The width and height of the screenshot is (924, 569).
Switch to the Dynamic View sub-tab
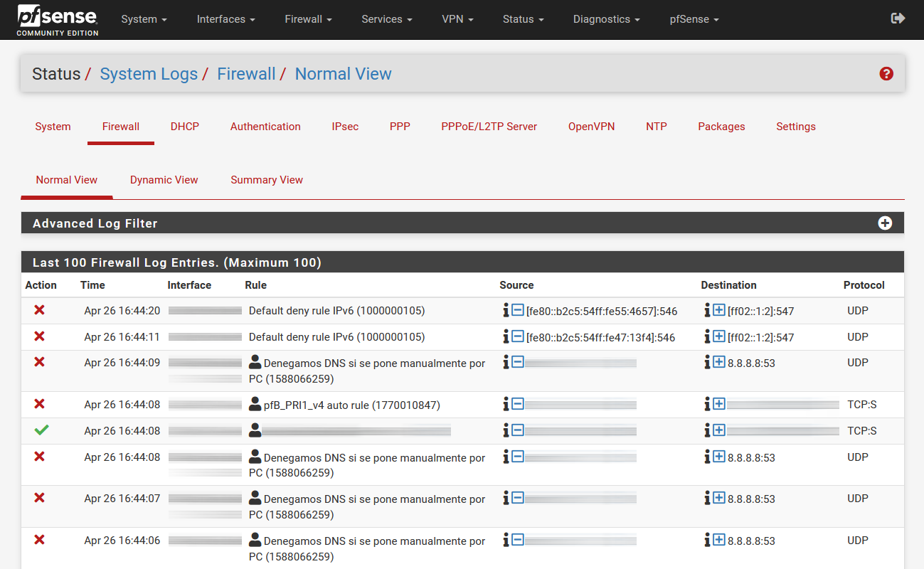pyautogui.click(x=164, y=180)
